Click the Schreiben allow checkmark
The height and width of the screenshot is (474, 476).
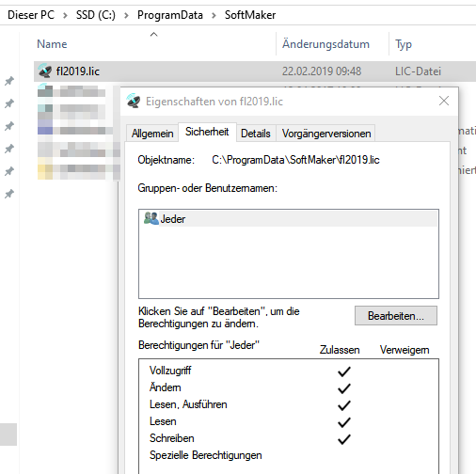pyautogui.click(x=344, y=439)
